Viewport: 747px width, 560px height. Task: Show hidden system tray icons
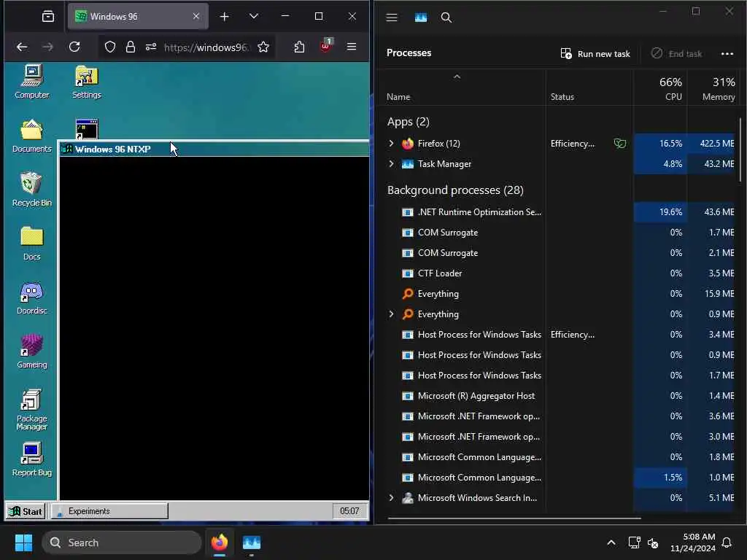(x=611, y=542)
